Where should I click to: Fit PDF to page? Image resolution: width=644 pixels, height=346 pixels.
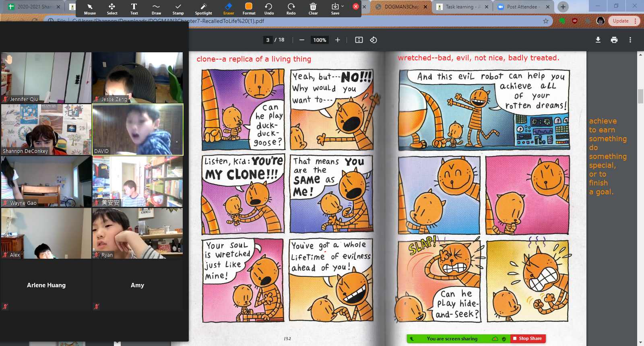point(359,40)
